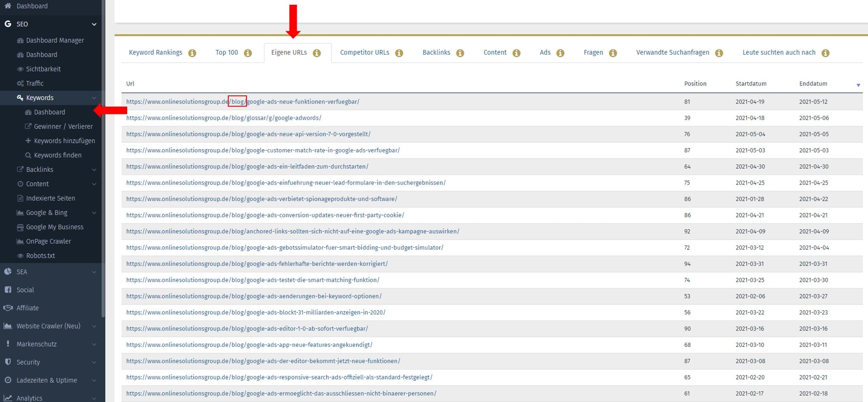Collapse the SEO menu chevron
Image resolution: width=868 pixels, height=402 pixels.
[x=94, y=24]
